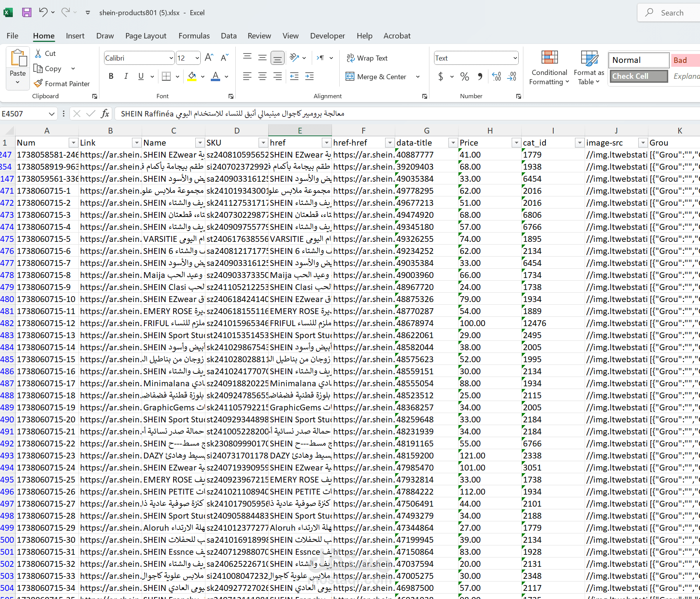Open the filter dropdown for cat_id column
Image resolution: width=700 pixels, height=599 pixels.
point(580,143)
